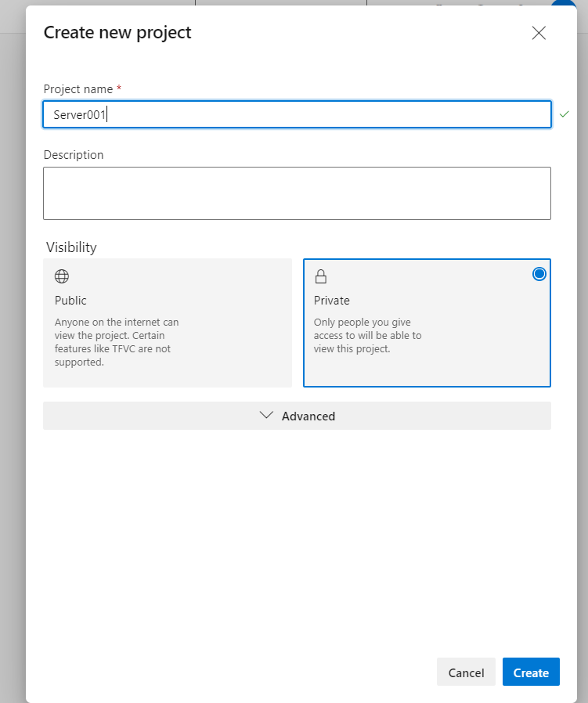
Task: Click the Project name input field
Action: tap(298, 114)
